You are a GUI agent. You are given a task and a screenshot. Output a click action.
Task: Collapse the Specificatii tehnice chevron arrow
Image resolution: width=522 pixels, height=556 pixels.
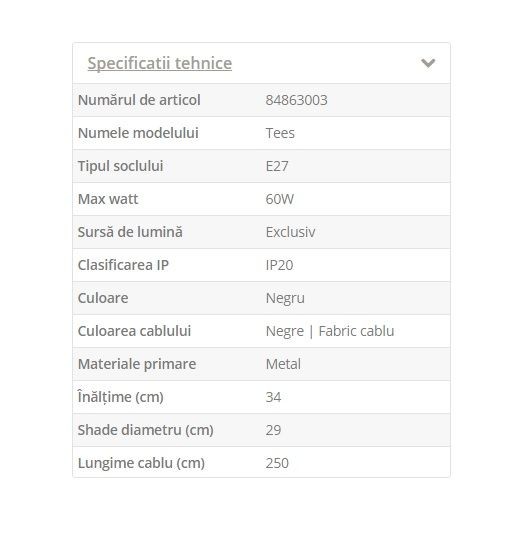[428, 63]
